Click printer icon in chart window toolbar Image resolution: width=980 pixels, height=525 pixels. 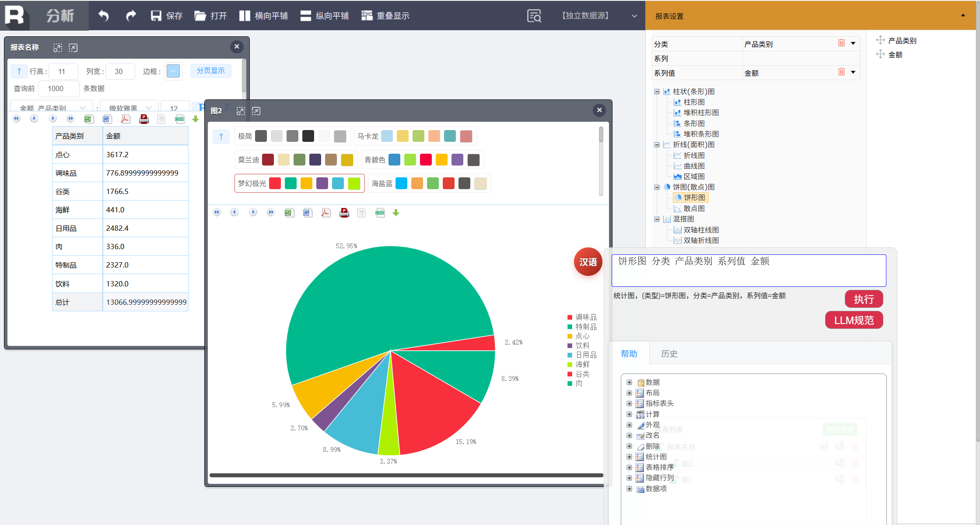coord(344,213)
